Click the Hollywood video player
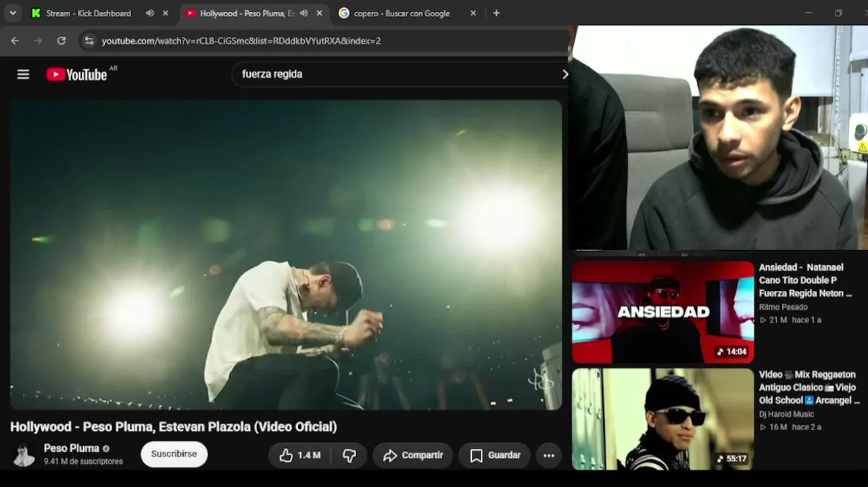Screen dimensions: 868x487 click(x=286, y=255)
